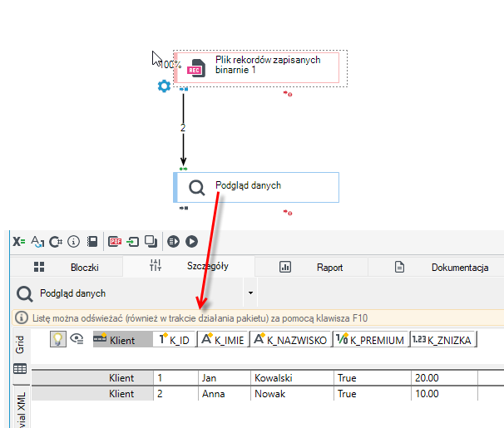Click cell Nowak
Image resolution: width=504 pixels, height=428 pixels.
292,394
